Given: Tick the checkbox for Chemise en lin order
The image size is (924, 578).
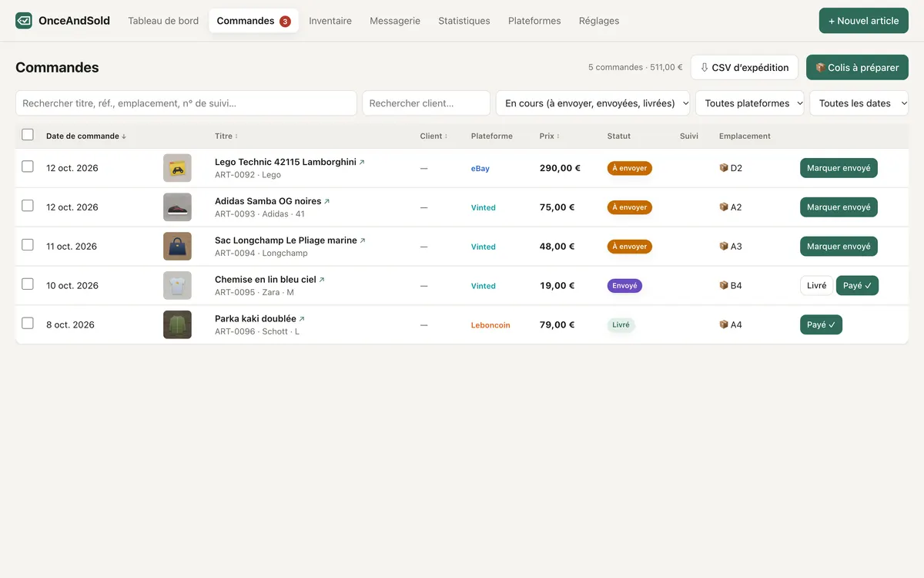Looking at the screenshot, I should [28, 284].
